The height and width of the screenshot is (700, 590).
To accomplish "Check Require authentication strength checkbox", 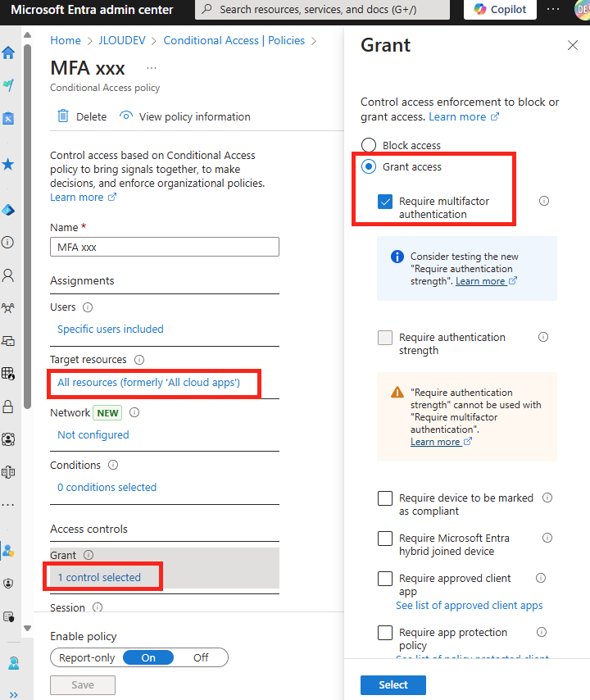I will coord(384,338).
